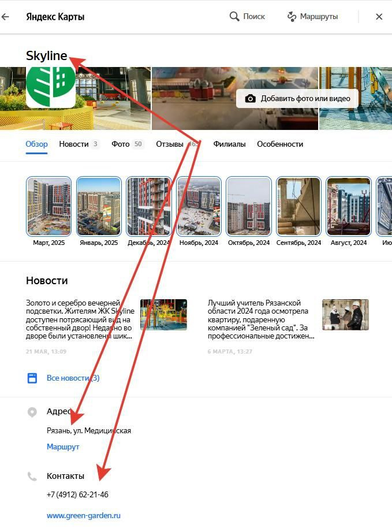Image resolution: width=392 pixels, height=532 pixels.
Task: Click the Маршрут link under address
Action: (63, 447)
